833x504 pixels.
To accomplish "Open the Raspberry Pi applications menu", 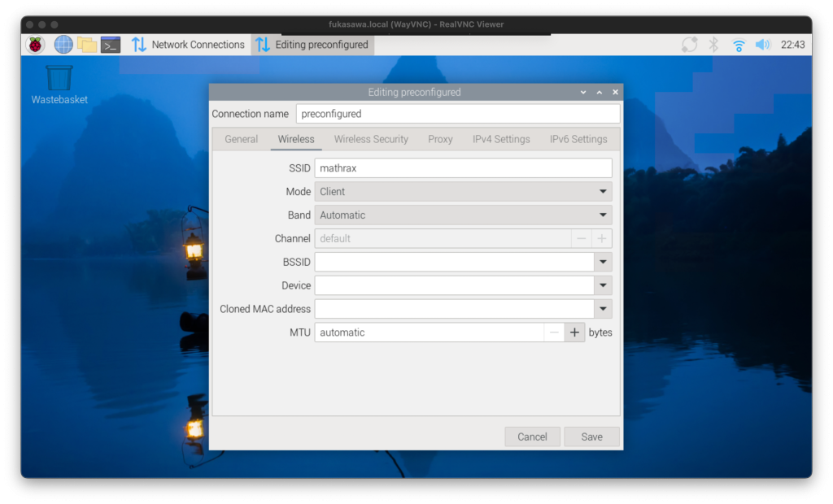I will click(35, 45).
